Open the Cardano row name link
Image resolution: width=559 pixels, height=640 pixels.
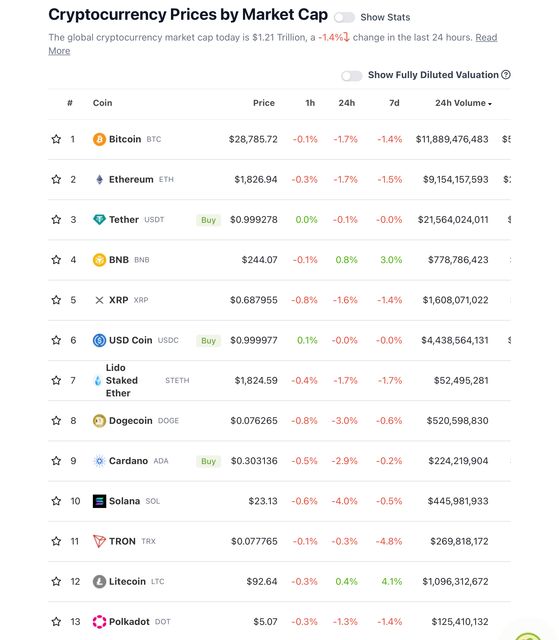pyautogui.click(x=129, y=461)
